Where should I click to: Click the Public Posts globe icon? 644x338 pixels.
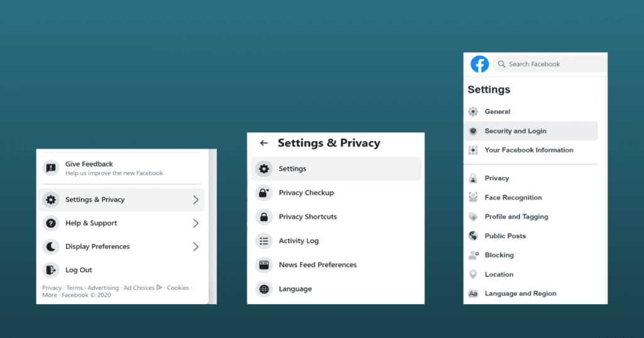click(x=473, y=236)
